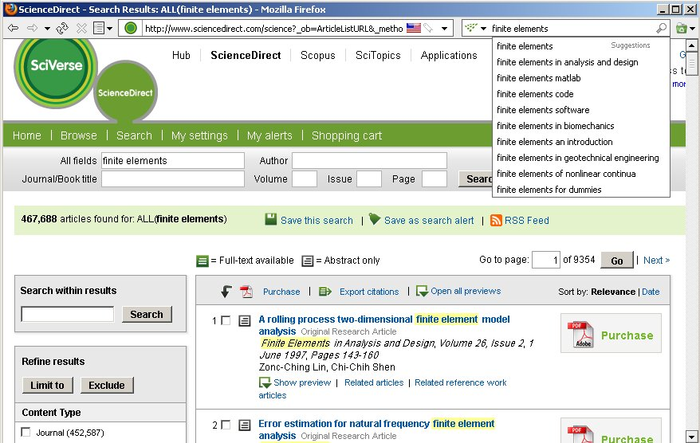This screenshot has width=700, height=443.
Task: Open My settings
Action: pyautogui.click(x=200, y=135)
